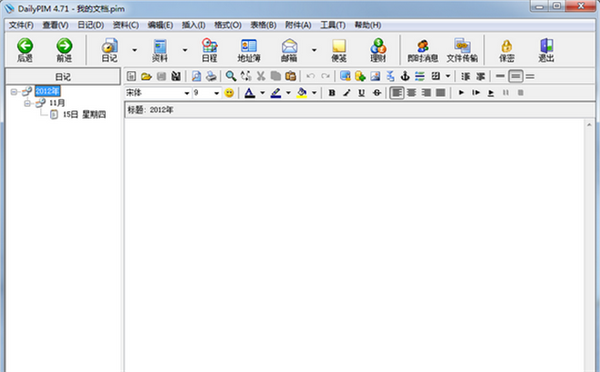Click the magnifier search icon in the editor toolbar

pos(230,76)
